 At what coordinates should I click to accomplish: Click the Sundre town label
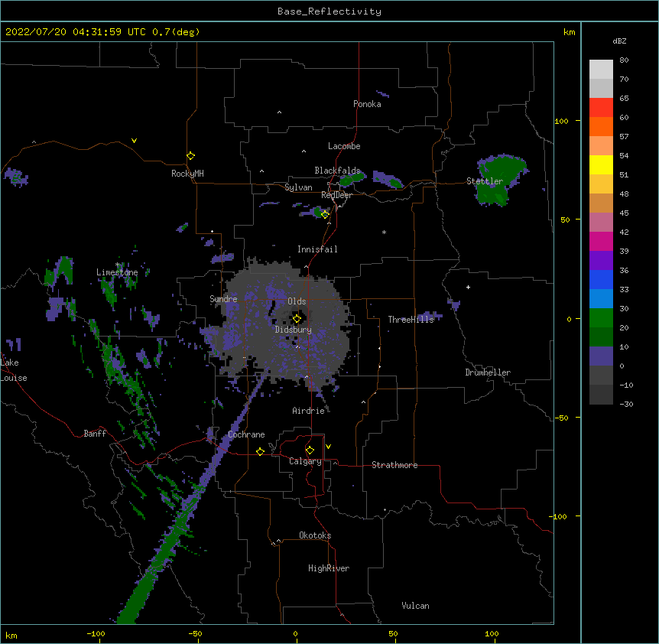click(x=223, y=299)
